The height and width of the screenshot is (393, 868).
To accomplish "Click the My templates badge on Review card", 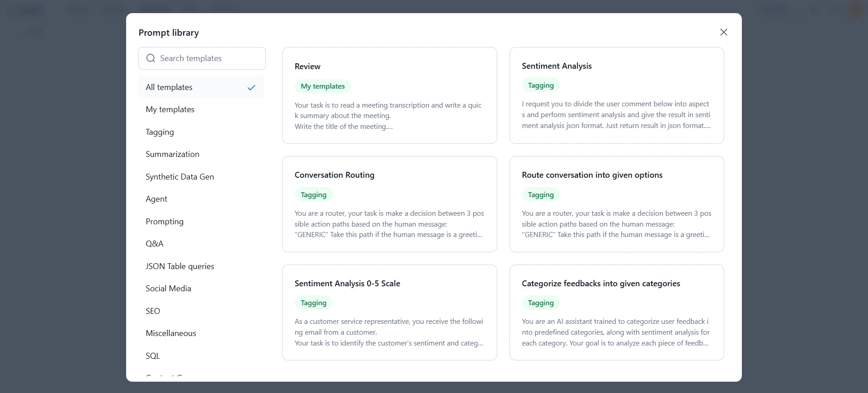I will click(322, 86).
